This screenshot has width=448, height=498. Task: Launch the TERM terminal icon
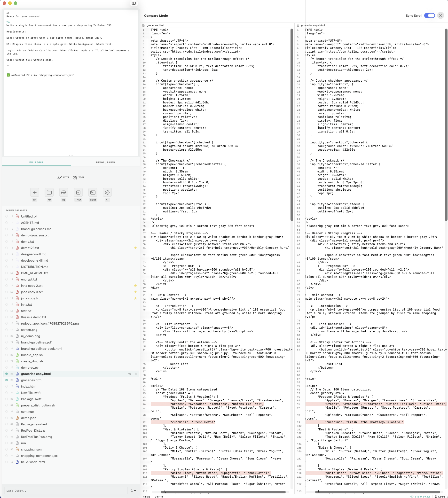click(x=93, y=192)
